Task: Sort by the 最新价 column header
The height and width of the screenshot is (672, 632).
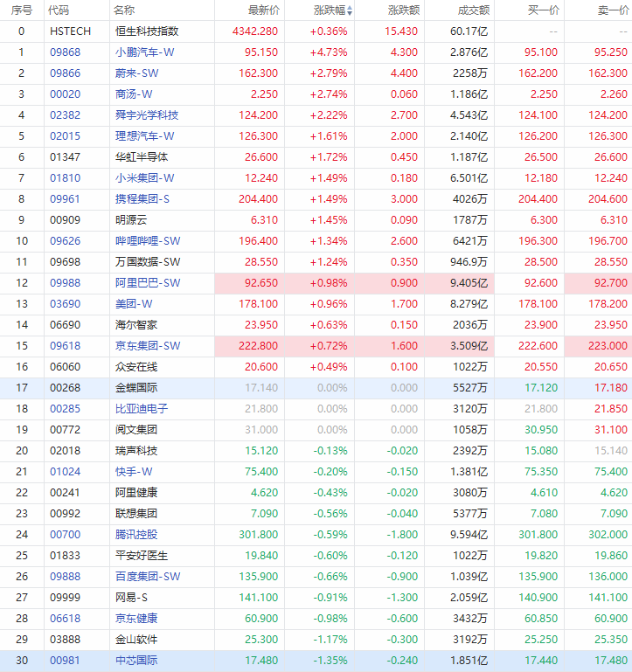Action: (264, 10)
